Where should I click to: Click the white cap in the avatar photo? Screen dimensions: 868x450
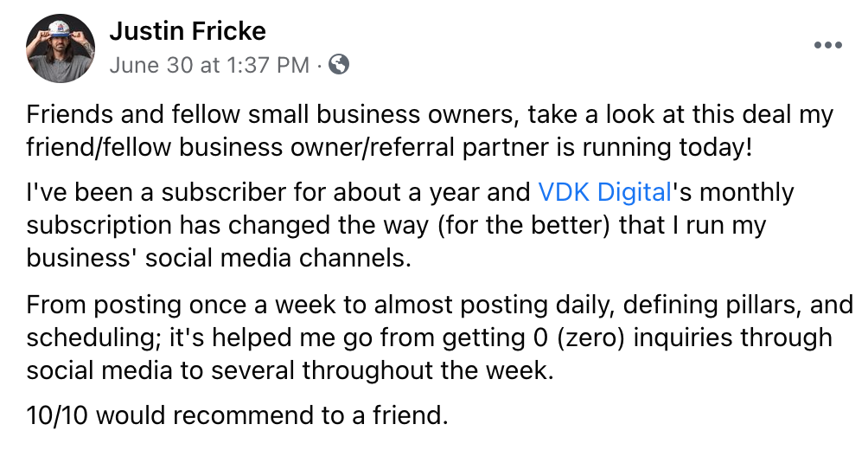pyautogui.click(x=61, y=29)
